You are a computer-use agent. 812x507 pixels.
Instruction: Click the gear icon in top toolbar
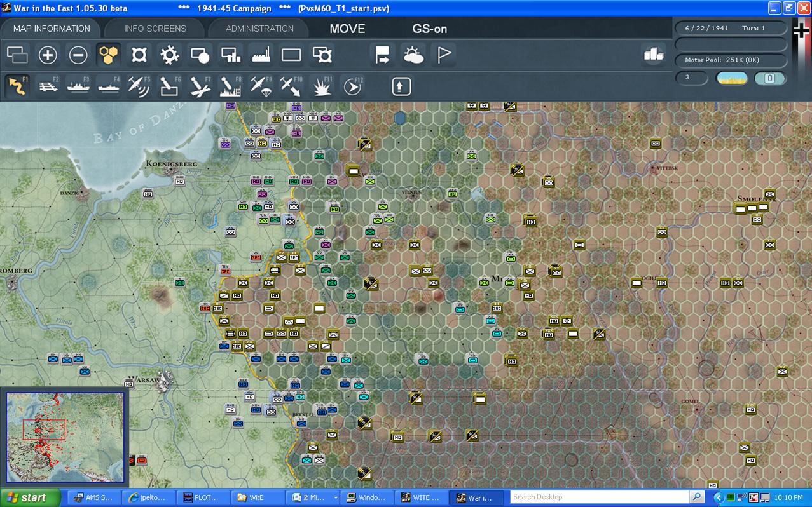[170, 55]
